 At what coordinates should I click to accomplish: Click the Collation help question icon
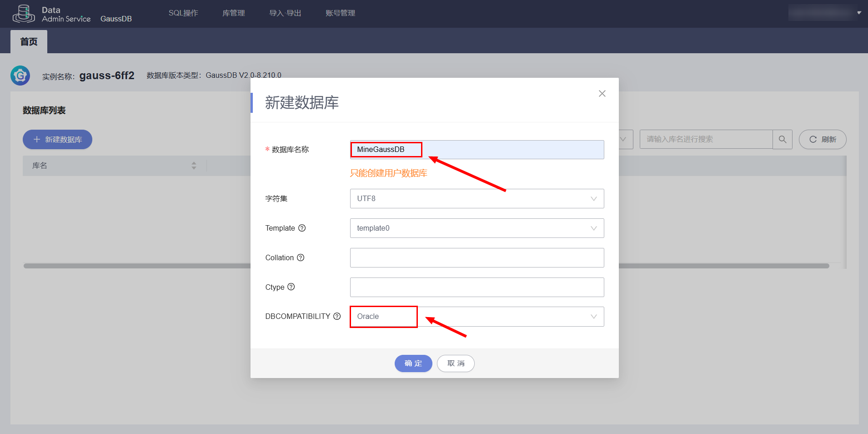coord(301,257)
